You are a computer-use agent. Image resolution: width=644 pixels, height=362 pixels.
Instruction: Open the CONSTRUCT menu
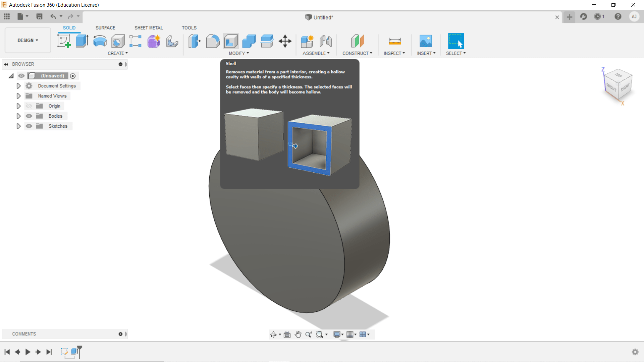pos(357,53)
